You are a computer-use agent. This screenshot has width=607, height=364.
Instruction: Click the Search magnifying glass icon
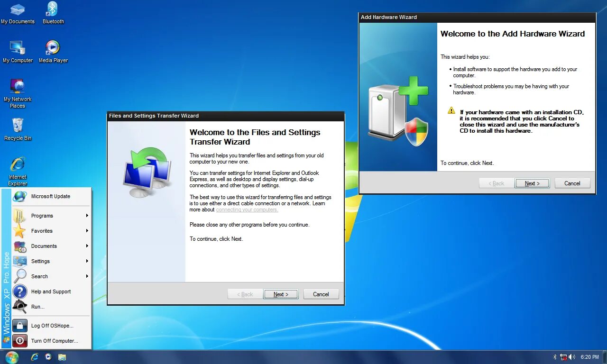[x=19, y=276]
